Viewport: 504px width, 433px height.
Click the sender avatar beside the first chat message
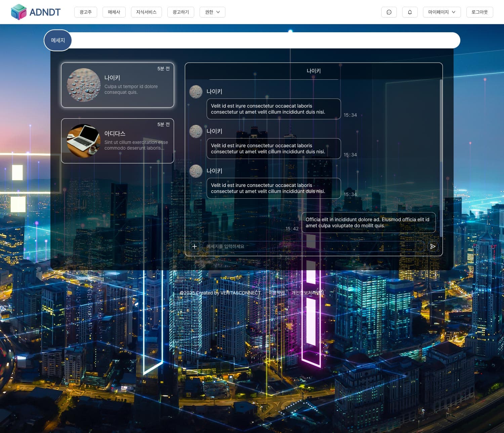pyautogui.click(x=196, y=91)
